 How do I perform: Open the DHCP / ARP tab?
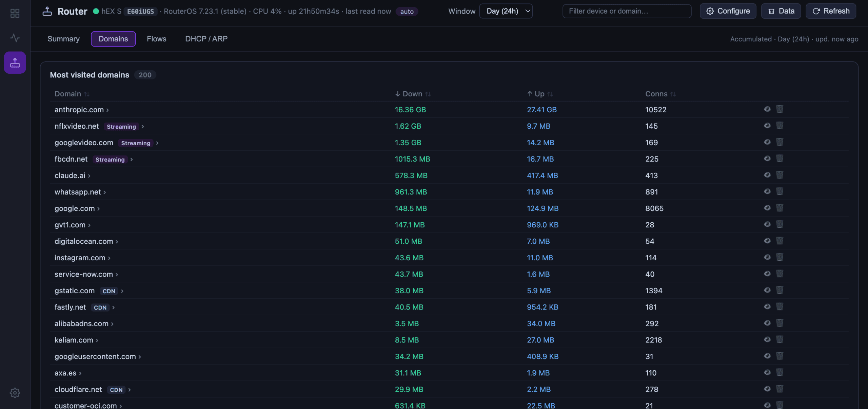[x=206, y=39]
